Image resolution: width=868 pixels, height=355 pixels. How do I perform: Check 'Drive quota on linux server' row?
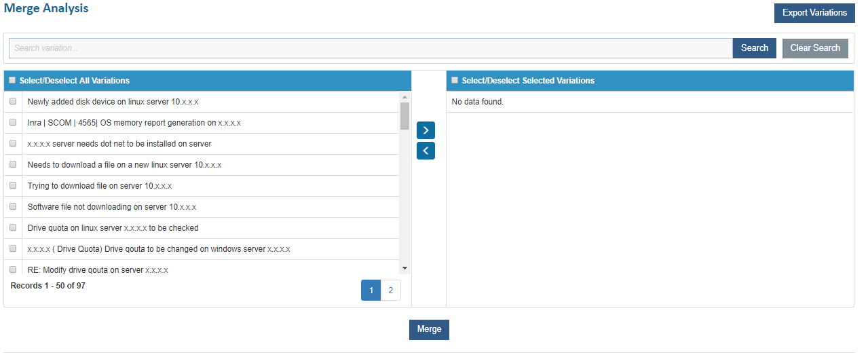click(13, 227)
